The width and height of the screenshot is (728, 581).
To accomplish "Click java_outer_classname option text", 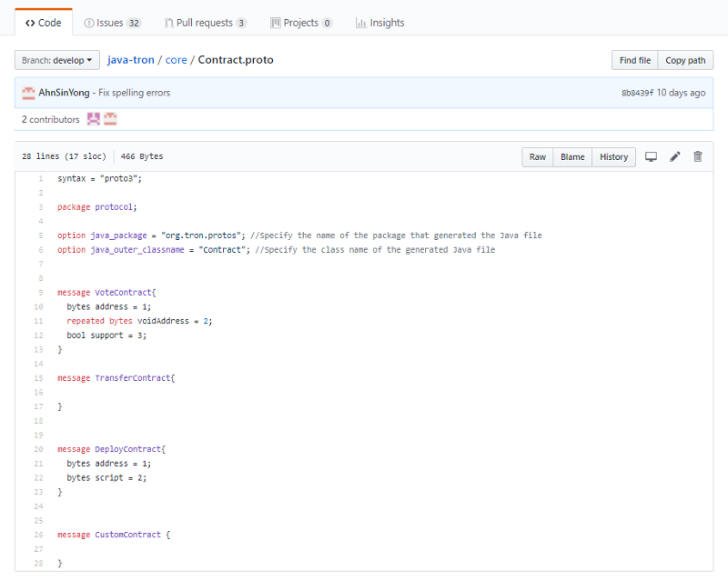I will [x=137, y=250].
